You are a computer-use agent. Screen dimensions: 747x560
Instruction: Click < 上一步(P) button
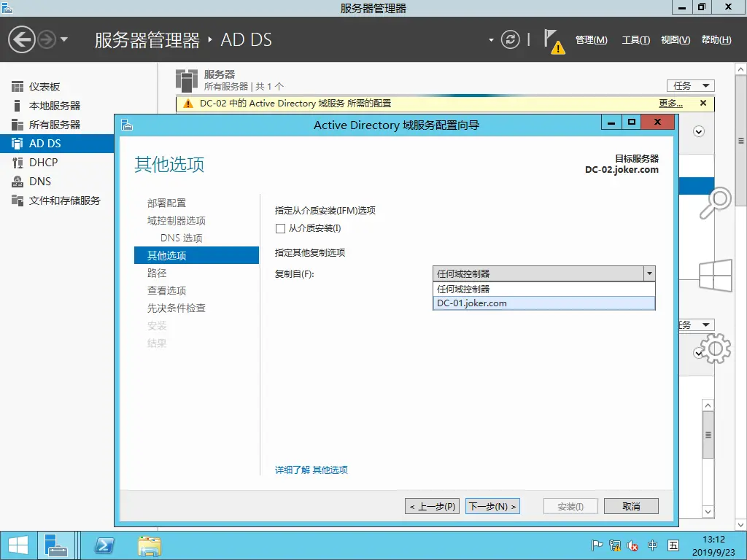point(432,506)
